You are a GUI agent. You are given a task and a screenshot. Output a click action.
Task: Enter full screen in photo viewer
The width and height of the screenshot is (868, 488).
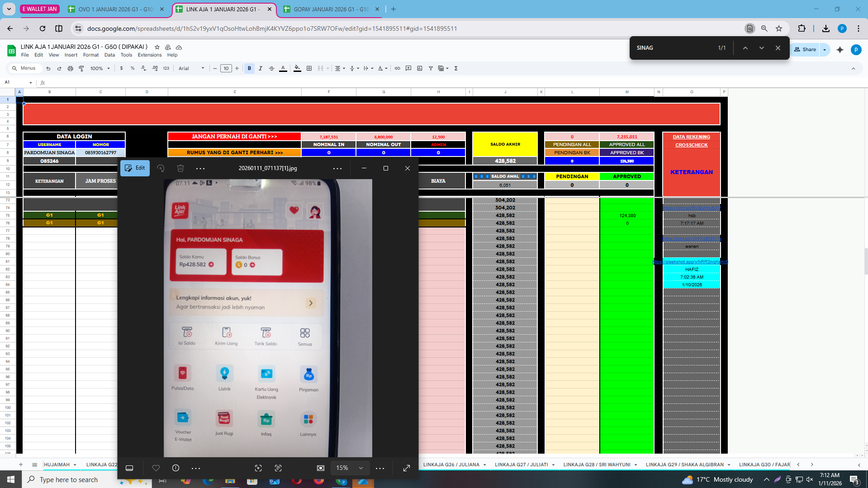click(407, 468)
